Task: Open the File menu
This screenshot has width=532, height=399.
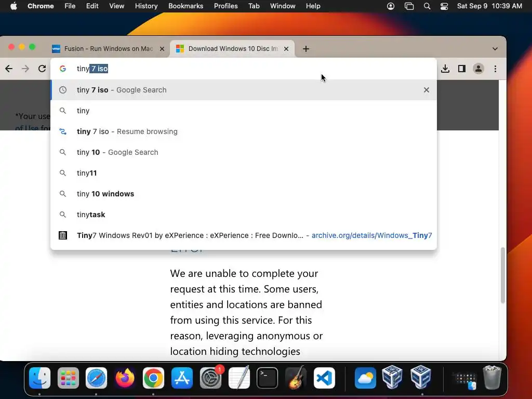Action: 70,6
